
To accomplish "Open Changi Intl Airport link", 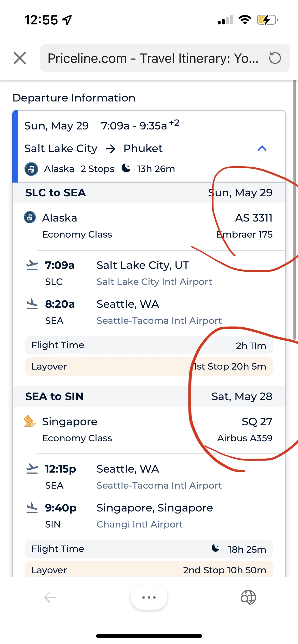I will tap(140, 524).
